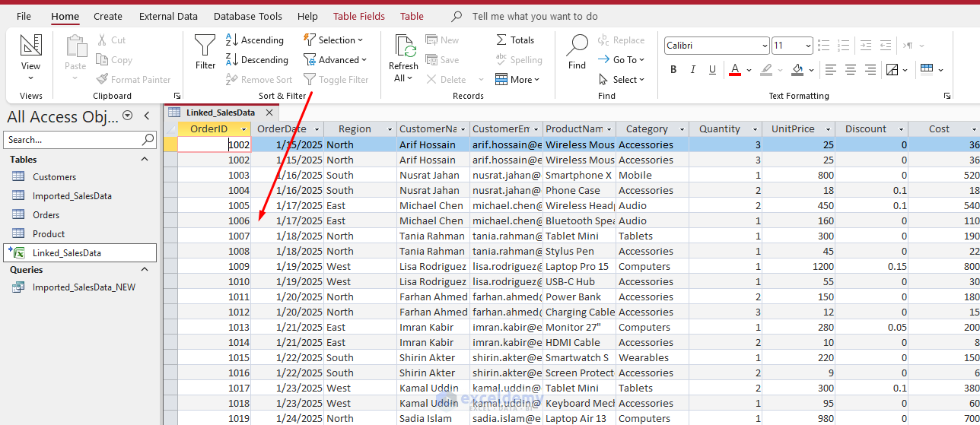Center align text
This screenshot has width=980, height=425.
click(x=851, y=70)
